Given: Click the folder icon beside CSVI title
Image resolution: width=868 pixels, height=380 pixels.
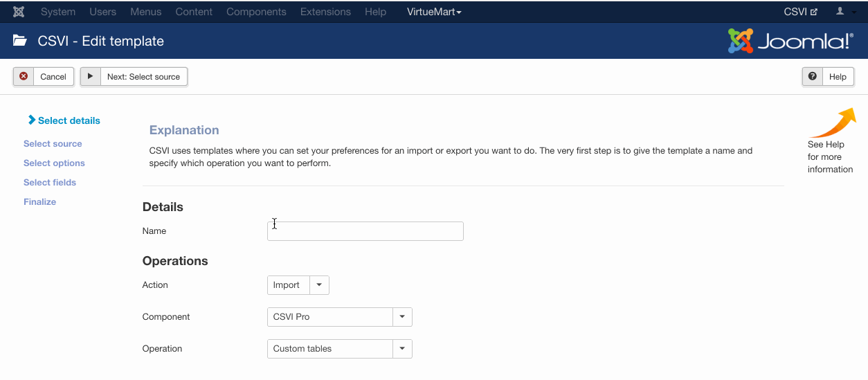Looking at the screenshot, I should pyautogui.click(x=20, y=41).
